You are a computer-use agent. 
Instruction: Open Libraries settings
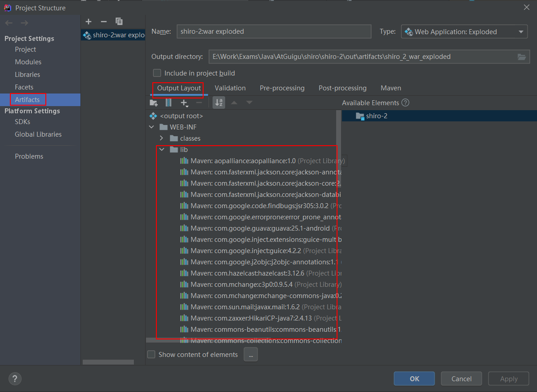(27, 74)
